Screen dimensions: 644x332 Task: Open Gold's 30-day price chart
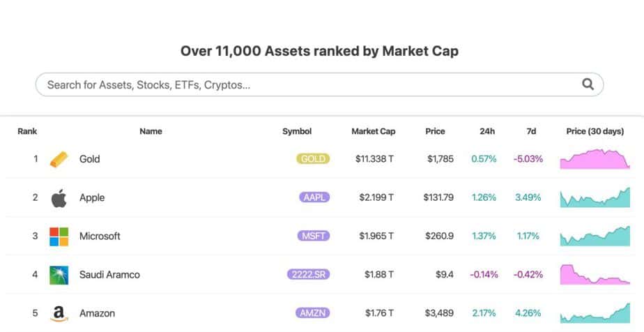click(595, 159)
